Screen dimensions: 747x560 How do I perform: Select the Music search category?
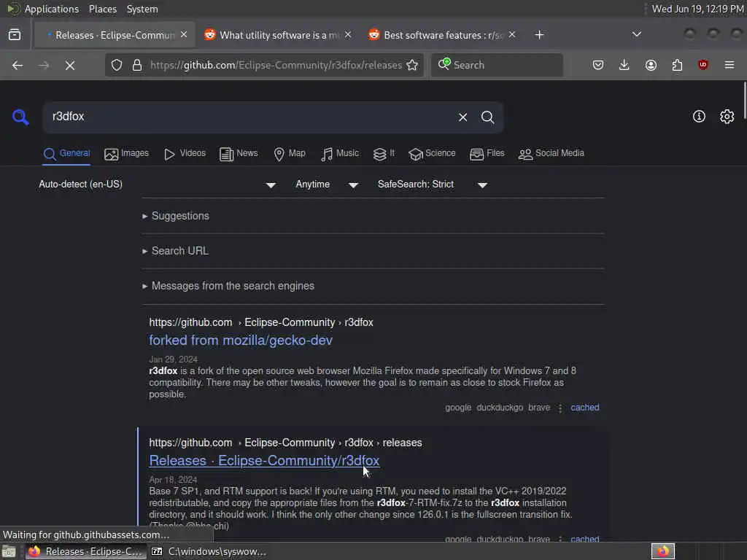pos(340,153)
